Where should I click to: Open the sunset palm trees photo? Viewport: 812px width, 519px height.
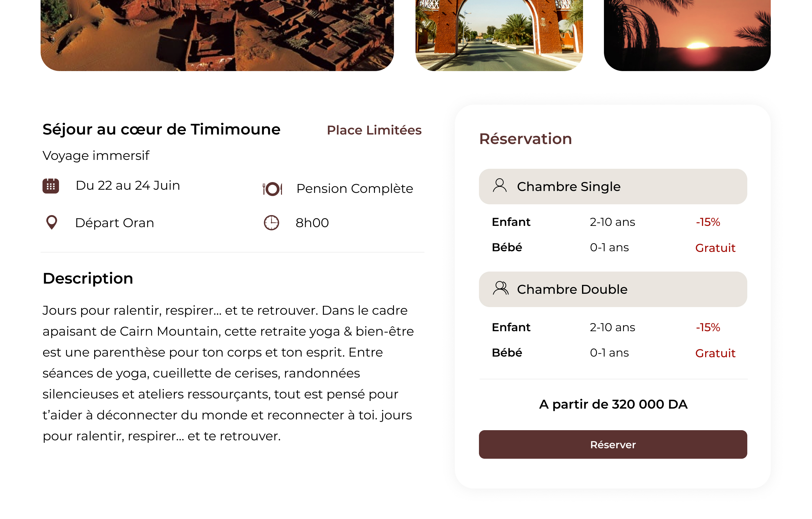687,34
